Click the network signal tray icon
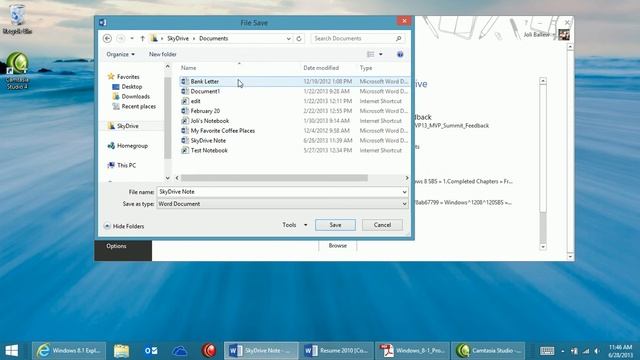Image resolution: width=640 pixels, height=360 pixels. coord(586,351)
